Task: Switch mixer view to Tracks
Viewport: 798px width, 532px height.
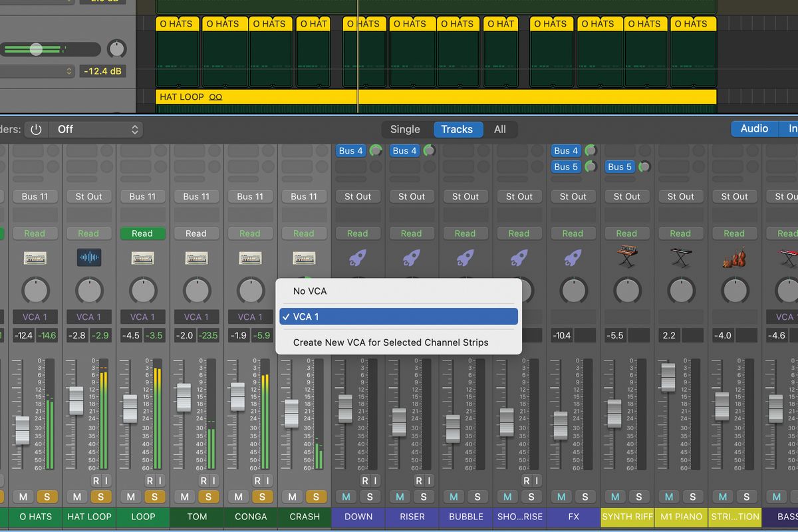Action: (457, 130)
